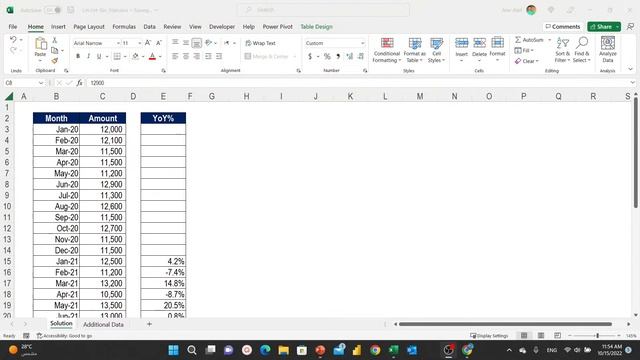Apply Comma Style number format
This screenshot has height=360, width=640.
[338, 56]
